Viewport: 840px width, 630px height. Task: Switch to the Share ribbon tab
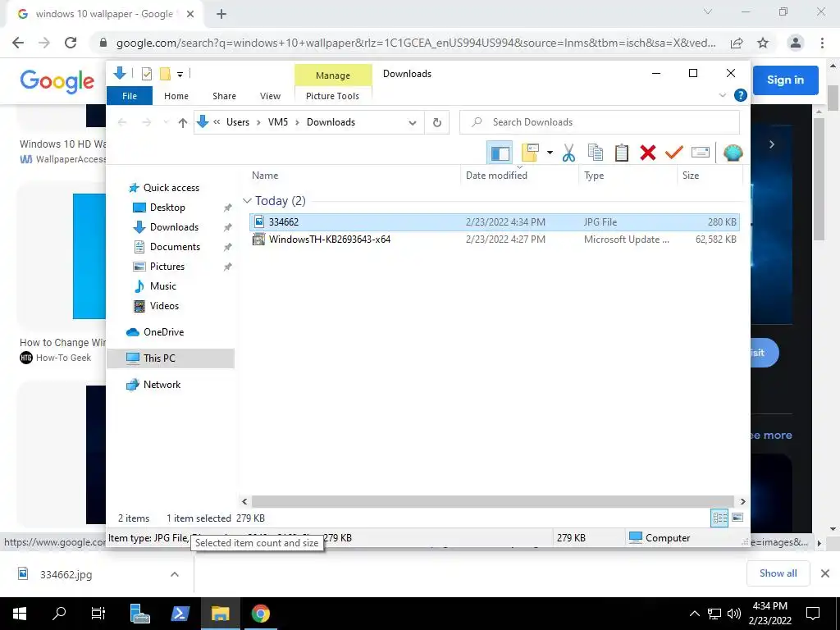[224, 96]
